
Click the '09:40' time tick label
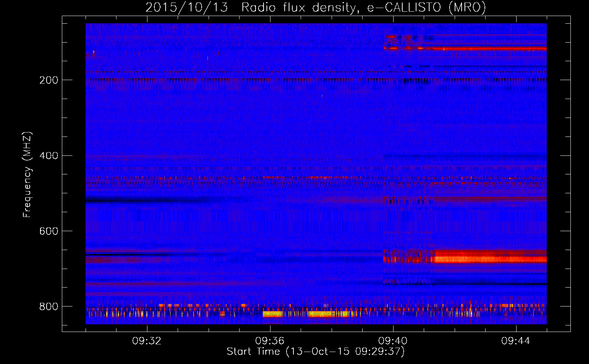pyautogui.click(x=393, y=341)
